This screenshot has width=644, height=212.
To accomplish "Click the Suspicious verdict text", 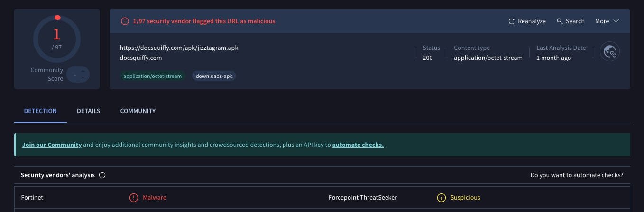I will [465, 198].
